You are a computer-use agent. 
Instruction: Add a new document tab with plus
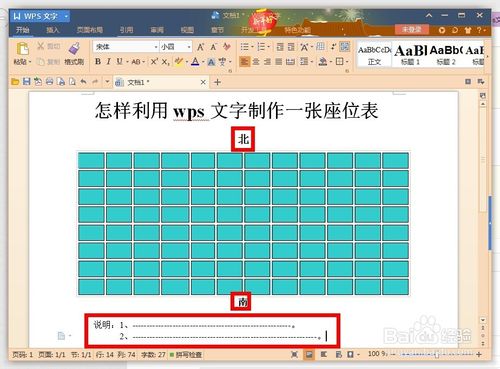click(217, 82)
